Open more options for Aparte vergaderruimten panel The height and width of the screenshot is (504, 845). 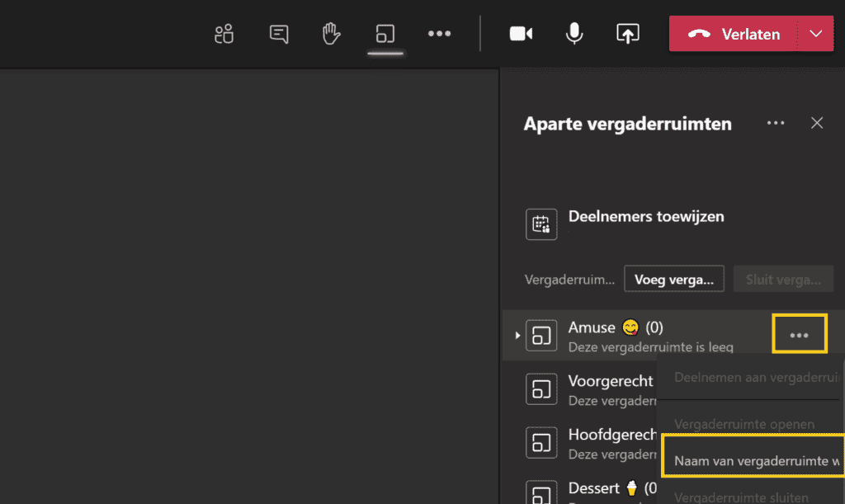(x=776, y=123)
